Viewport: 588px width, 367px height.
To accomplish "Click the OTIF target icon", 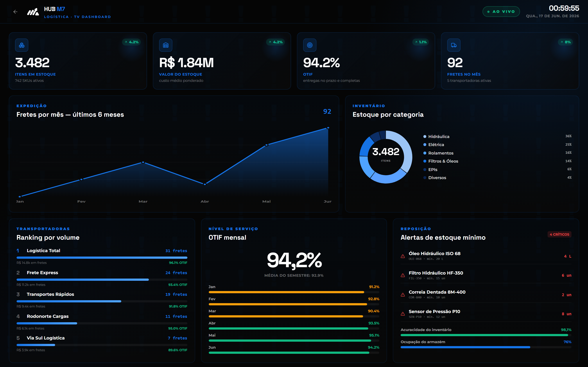I will click(310, 45).
